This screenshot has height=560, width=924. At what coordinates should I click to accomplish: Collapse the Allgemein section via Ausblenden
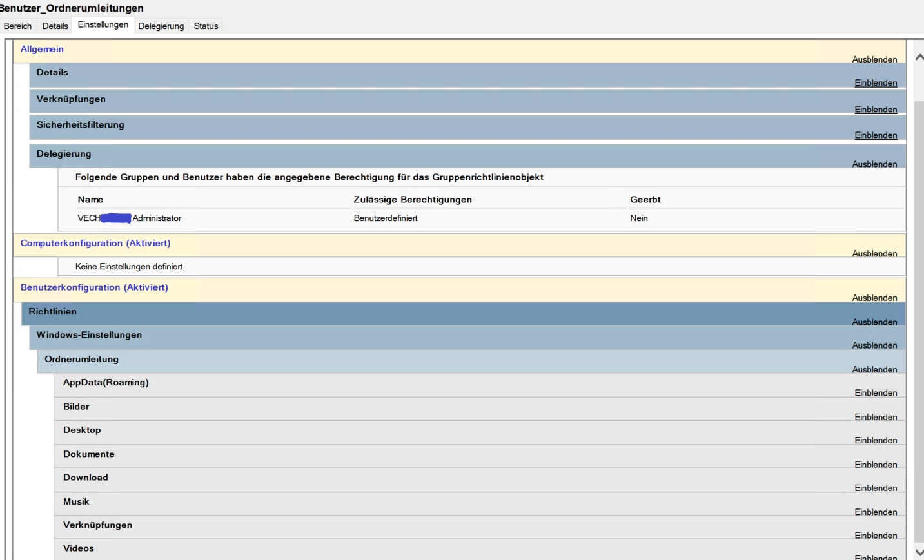click(x=875, y=59)
